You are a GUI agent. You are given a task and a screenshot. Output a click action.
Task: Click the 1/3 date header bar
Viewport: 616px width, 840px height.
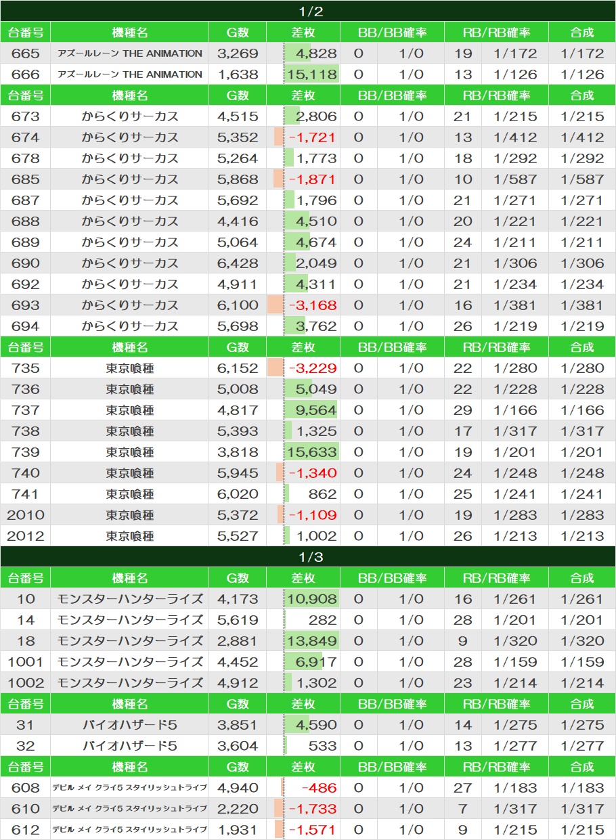[x=308, y=557]
